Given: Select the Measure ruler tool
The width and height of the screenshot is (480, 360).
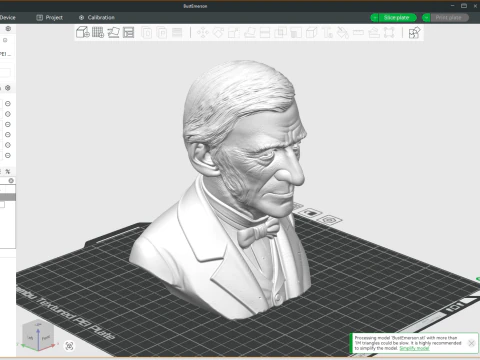Looking at the screenshot, I should point(358,33).
